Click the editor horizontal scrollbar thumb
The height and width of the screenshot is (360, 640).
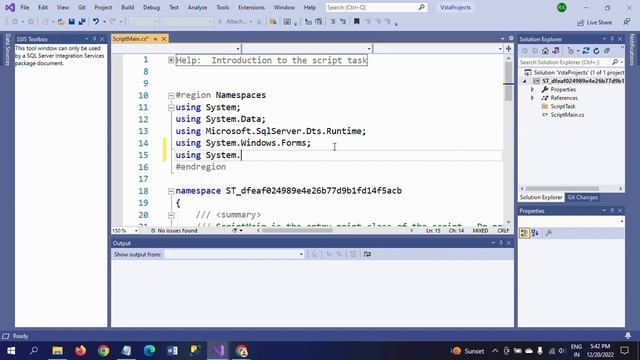point(297,231)
